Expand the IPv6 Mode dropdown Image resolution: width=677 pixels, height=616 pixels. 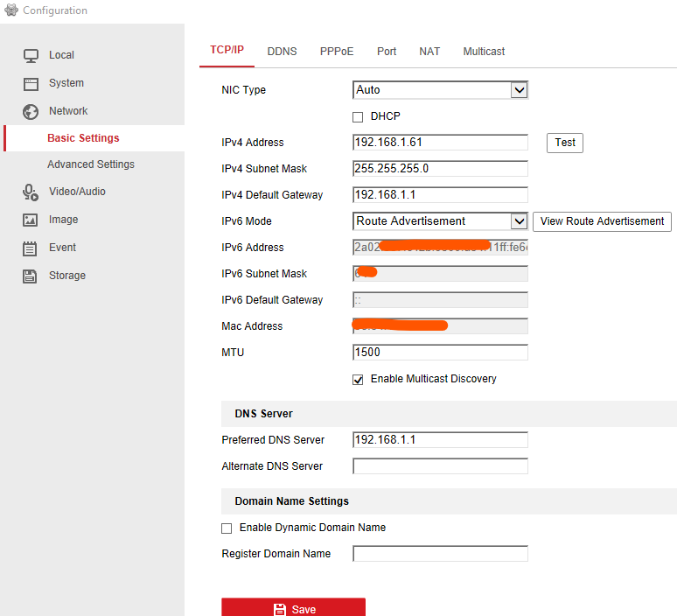pyautogui.click(x=519, y=221)
